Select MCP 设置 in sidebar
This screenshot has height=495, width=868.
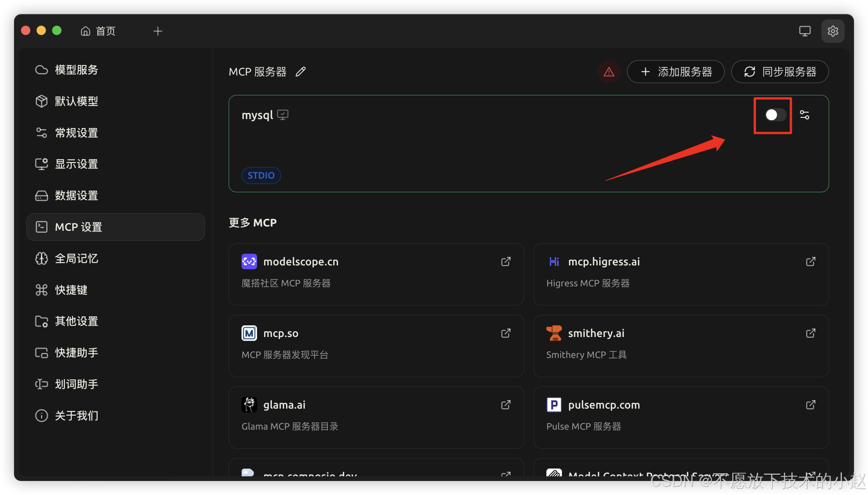(x=115, y=227)
